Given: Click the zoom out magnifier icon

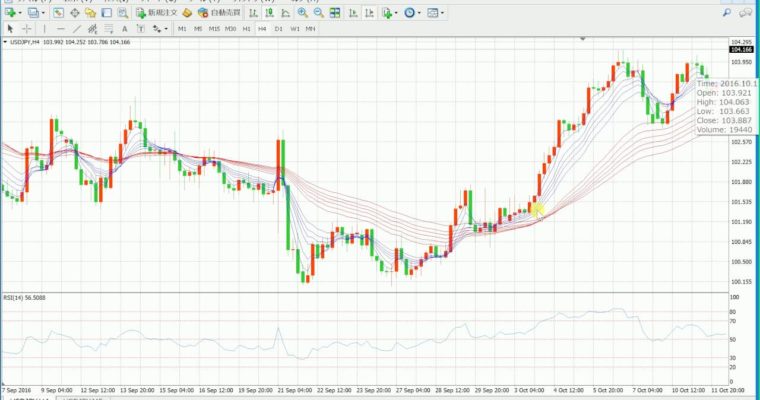Looking at the screenshot, I should click(x=318, y=14).
